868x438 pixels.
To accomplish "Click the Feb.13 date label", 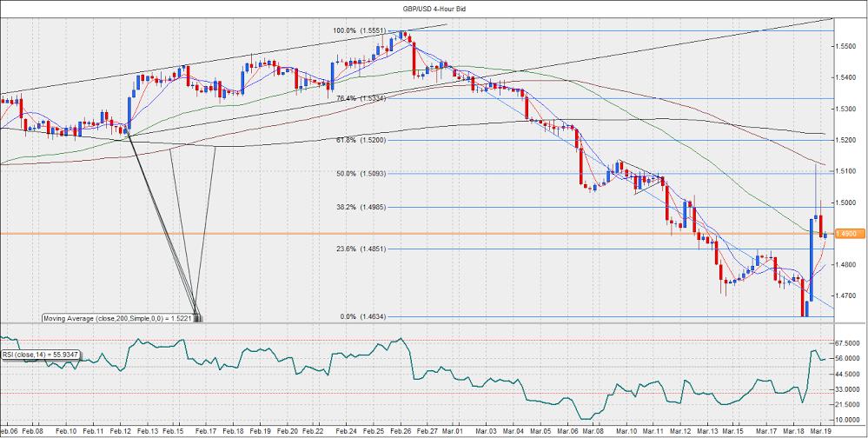I will [148, 430].
